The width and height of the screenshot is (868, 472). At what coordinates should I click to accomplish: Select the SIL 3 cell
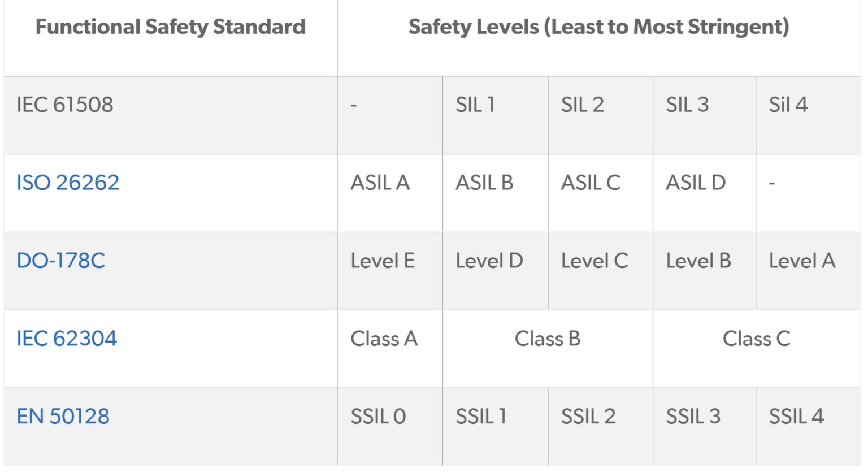click(x=687, y=105)
